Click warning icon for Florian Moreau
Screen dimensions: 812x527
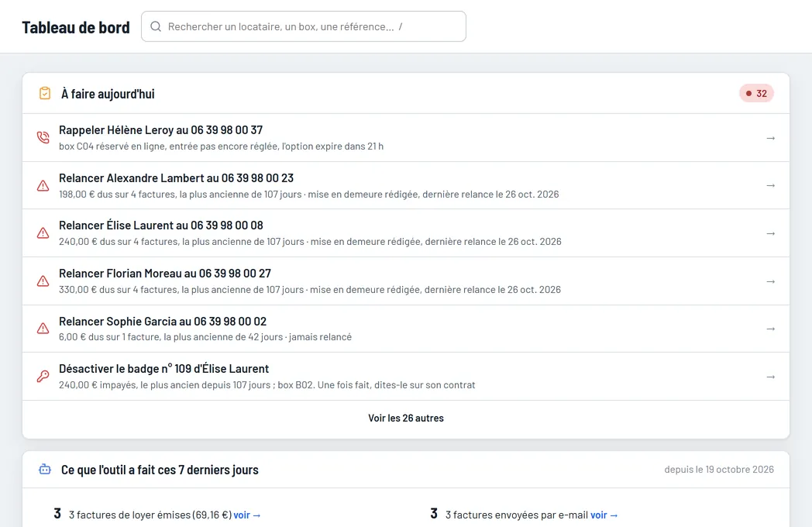click(43, 281)
